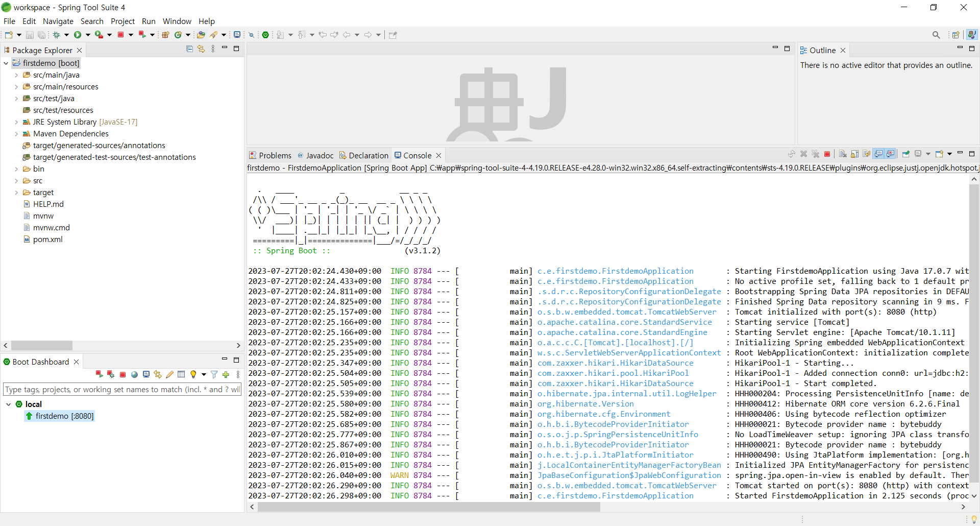Toggle Show Console on standard error change
Viewport: 980px width, 526px height.
890,154
